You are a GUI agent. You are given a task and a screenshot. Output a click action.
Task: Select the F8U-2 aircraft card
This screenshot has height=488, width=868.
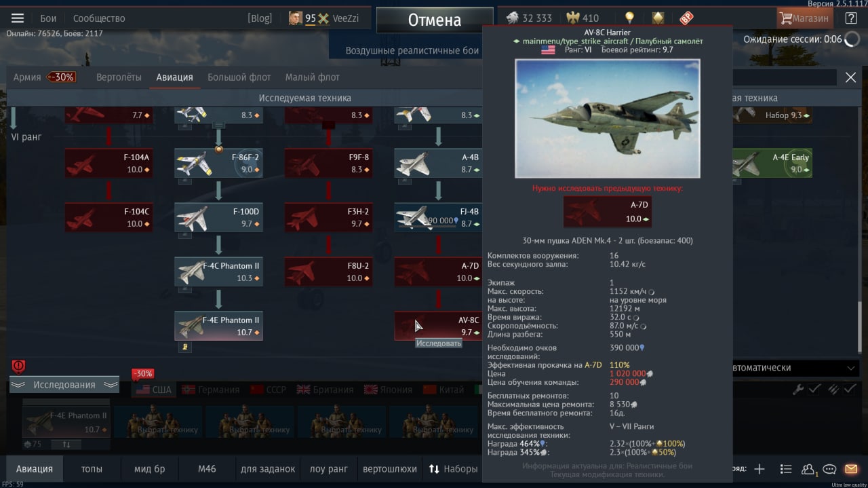328,272
